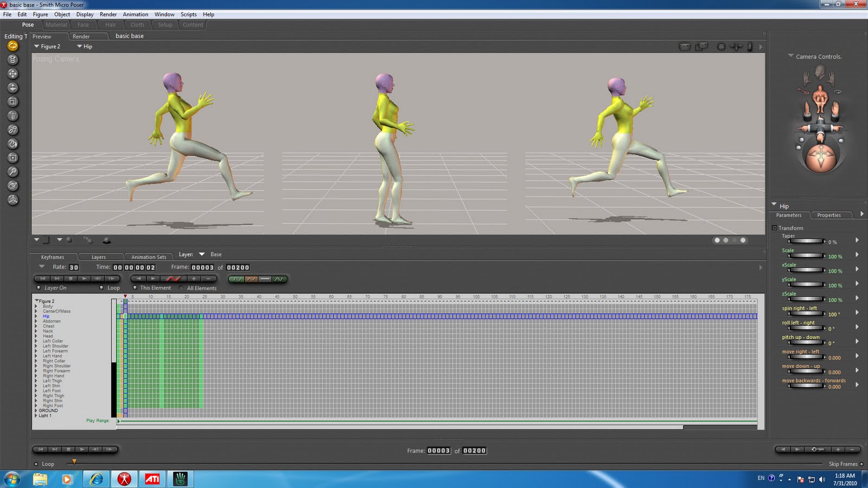Open the Layer dropdown showing Base
Screen dimensions: 868x488
tap(202, 254)
